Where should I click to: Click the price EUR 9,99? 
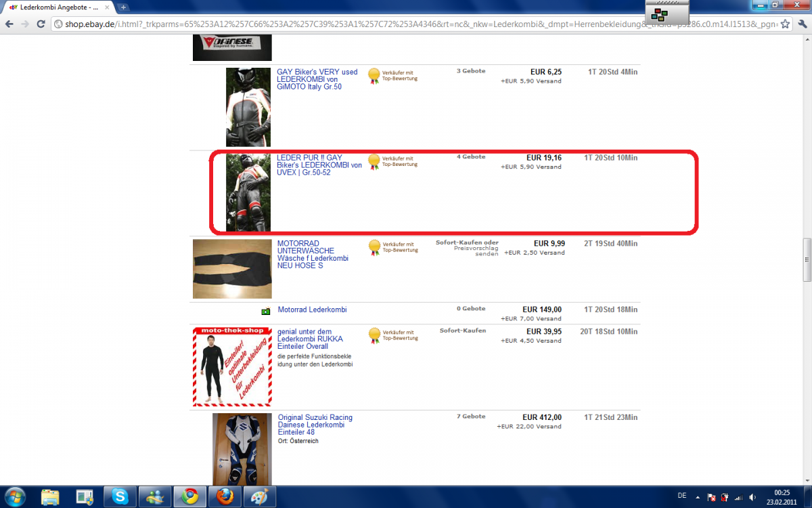[x=549, y=244]
